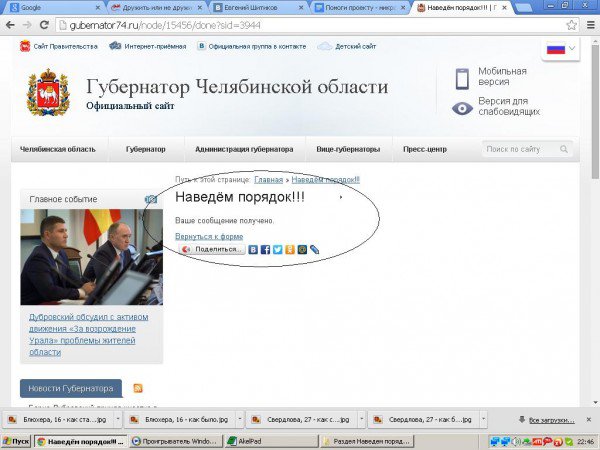This screenshot has width=600, height=450.
Task: Open Челябинская область menu
Action: tap(58, 149)
